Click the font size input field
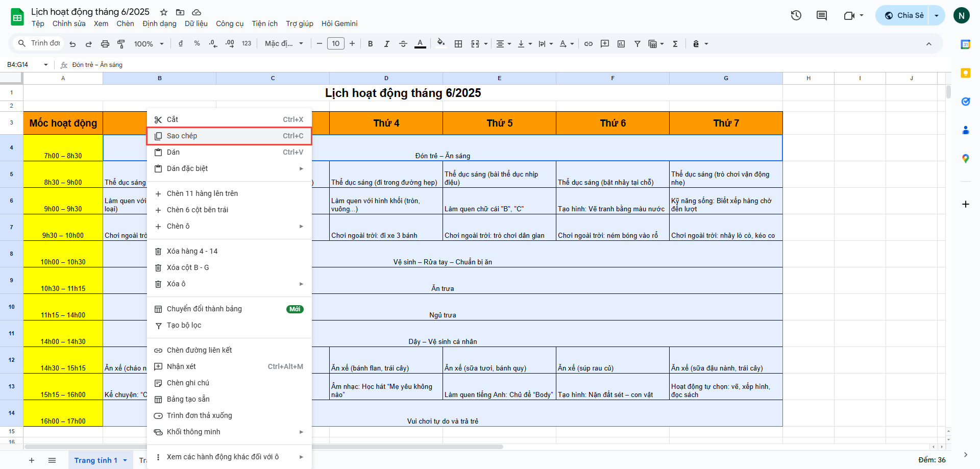The image size is (980, 469). coord(335,44)
